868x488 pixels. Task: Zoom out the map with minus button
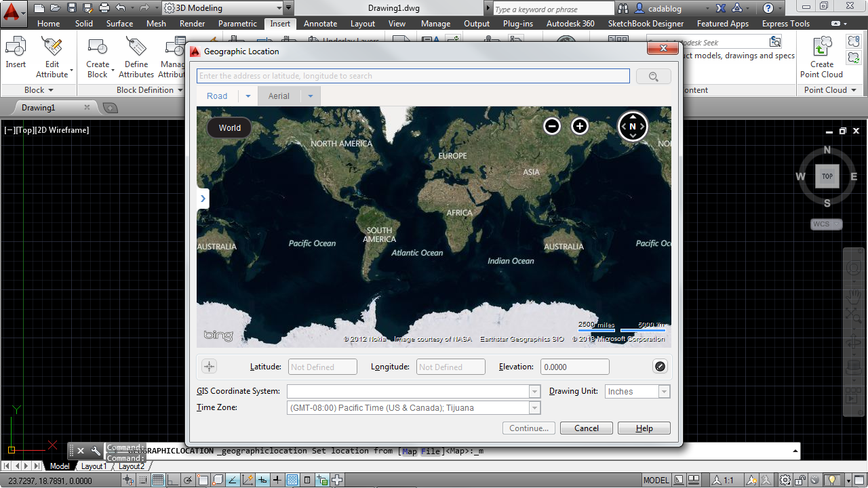pyautogui.click(x=552, y=126)
